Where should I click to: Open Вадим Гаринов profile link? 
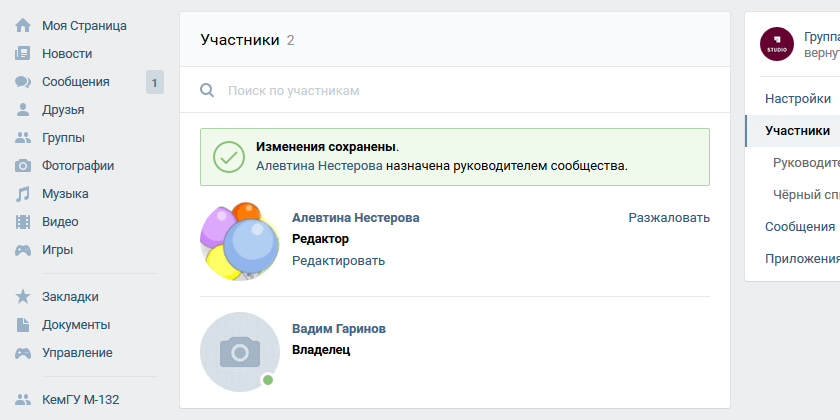[339, 329]
